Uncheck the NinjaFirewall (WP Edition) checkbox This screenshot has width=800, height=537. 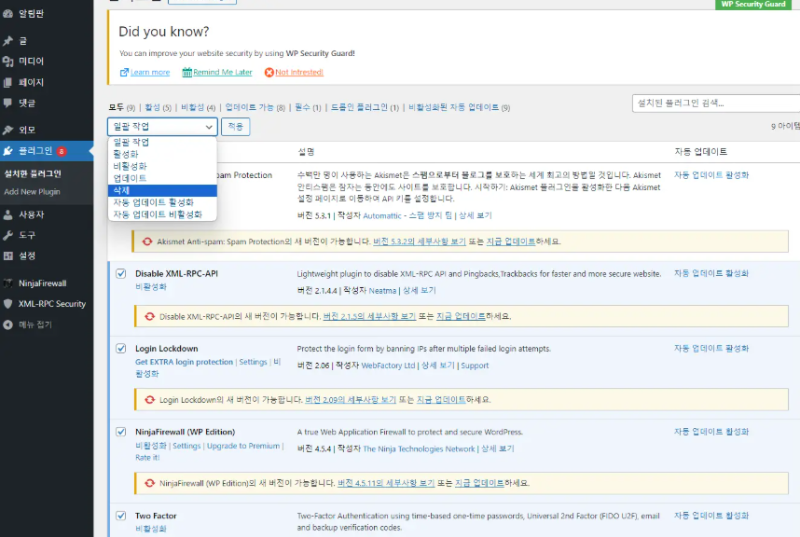121,432
